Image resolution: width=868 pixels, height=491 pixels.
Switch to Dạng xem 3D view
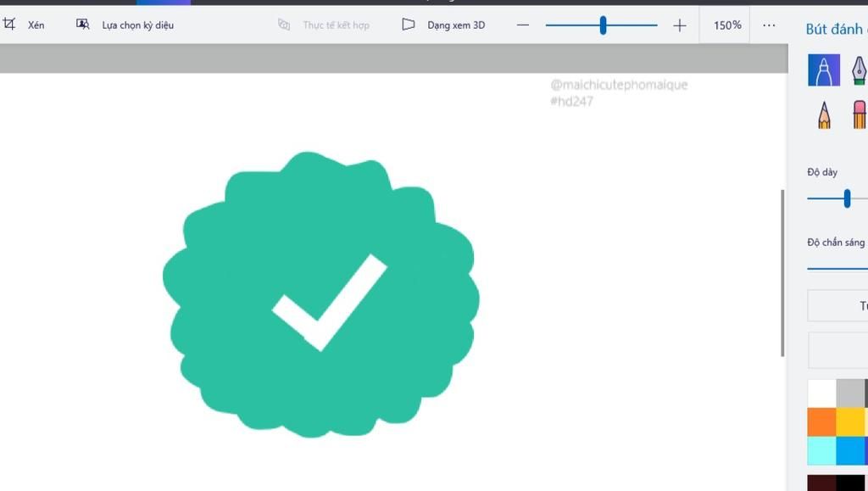[x=443, y=25]
